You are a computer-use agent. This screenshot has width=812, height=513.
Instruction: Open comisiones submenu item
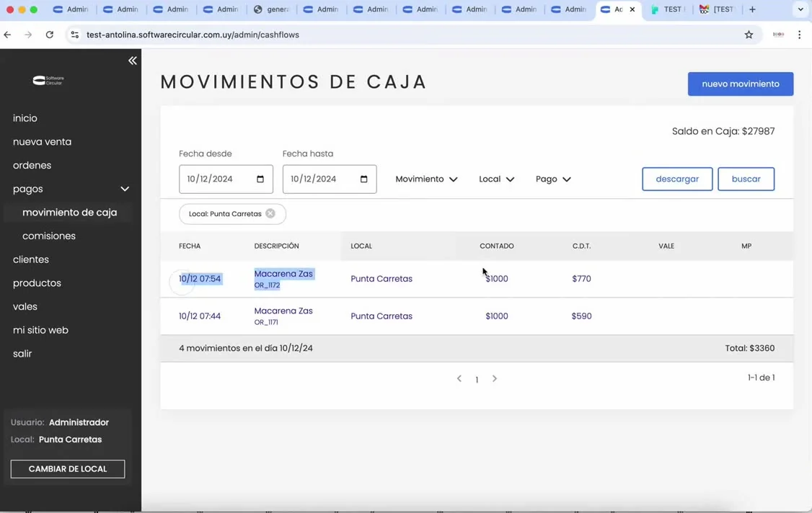tap(49, 236)
